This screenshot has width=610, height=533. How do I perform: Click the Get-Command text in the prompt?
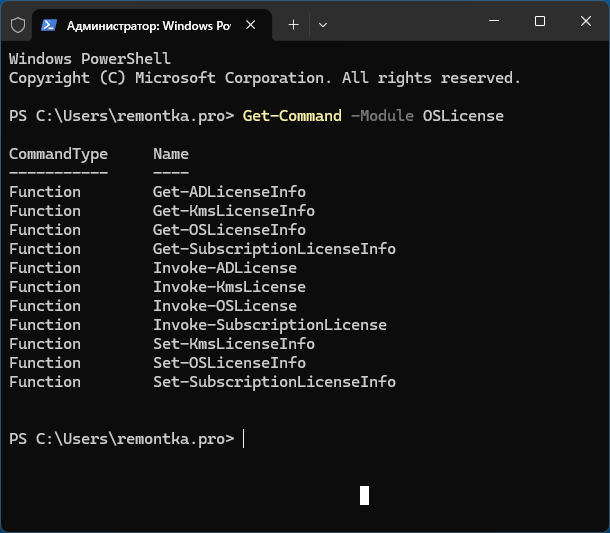292,116
